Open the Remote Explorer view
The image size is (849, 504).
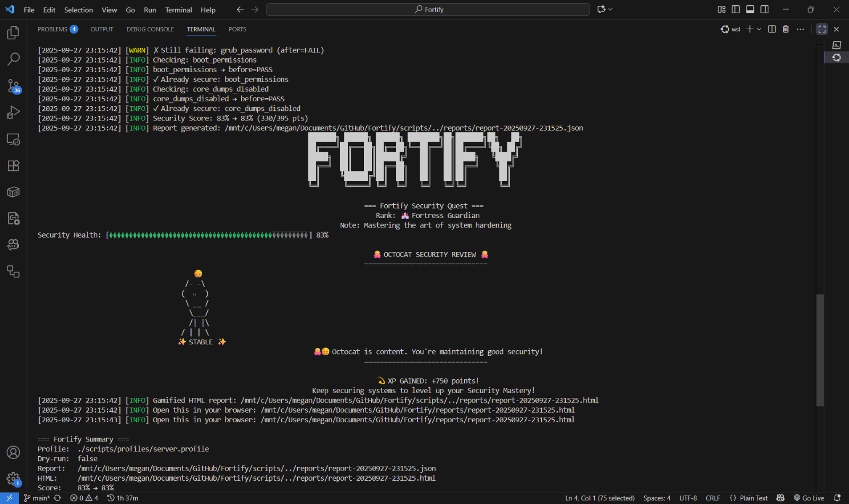[x=13, y=139]
